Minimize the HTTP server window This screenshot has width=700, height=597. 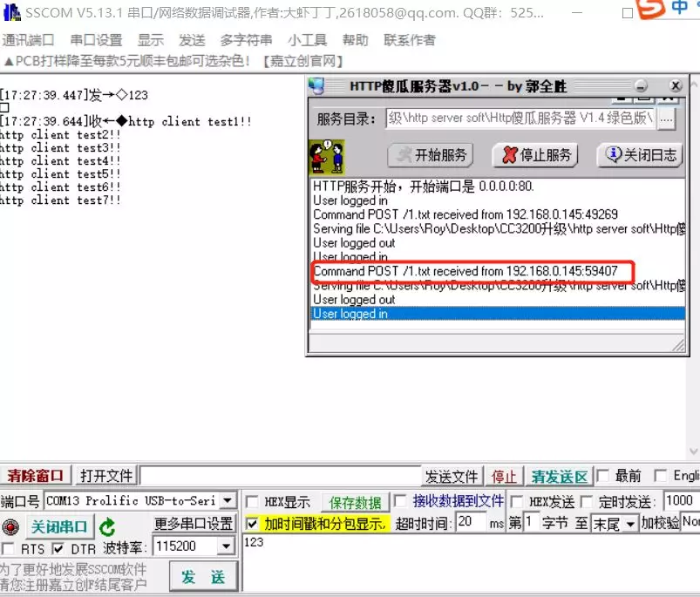point(641,86)
